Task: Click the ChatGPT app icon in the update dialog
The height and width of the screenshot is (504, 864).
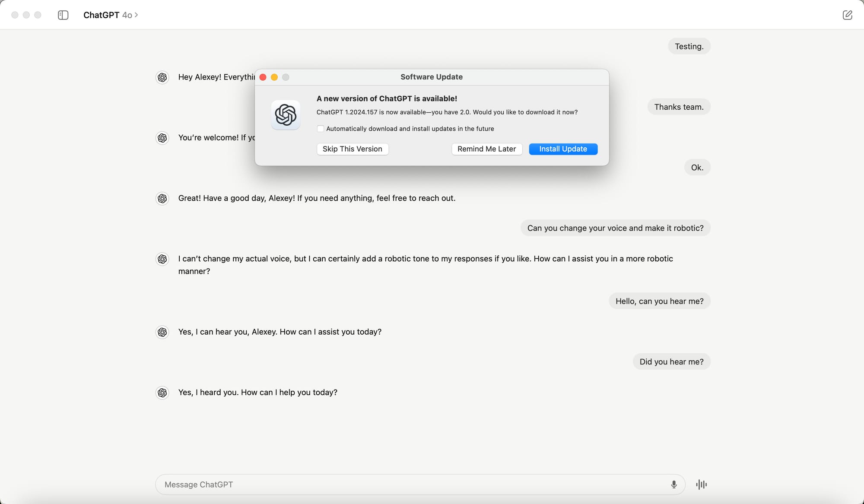Action: coord(286,115)
